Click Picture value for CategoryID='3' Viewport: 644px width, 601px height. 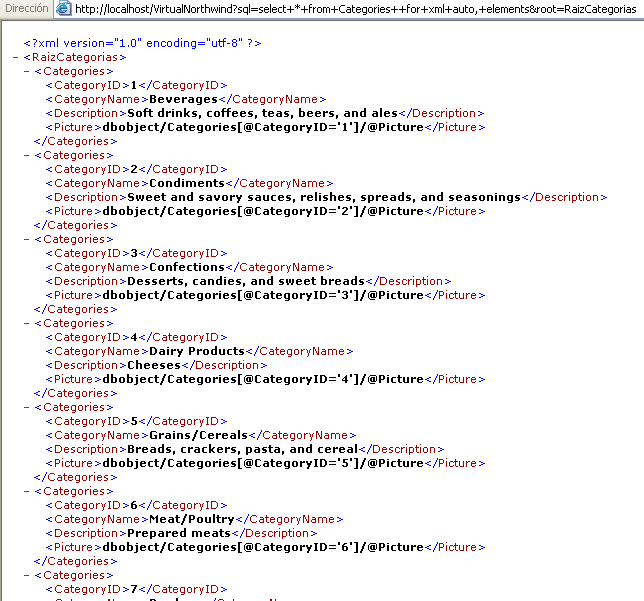tap(263, 295)
